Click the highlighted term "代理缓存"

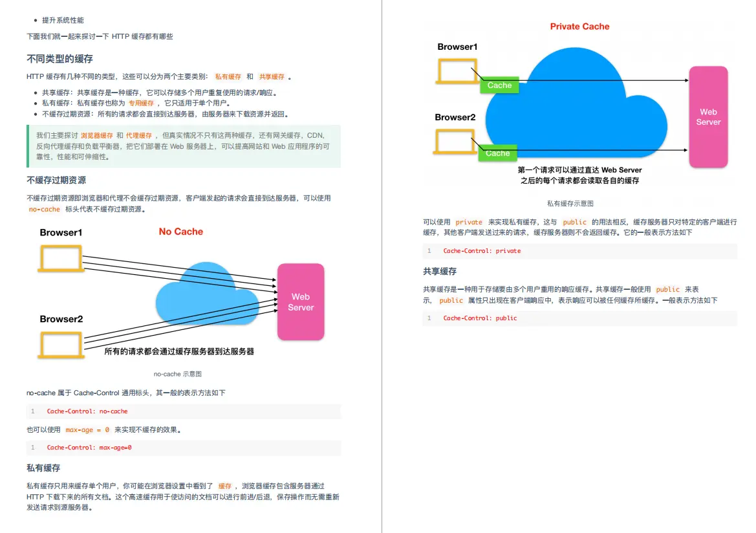(x=139, y=136)
